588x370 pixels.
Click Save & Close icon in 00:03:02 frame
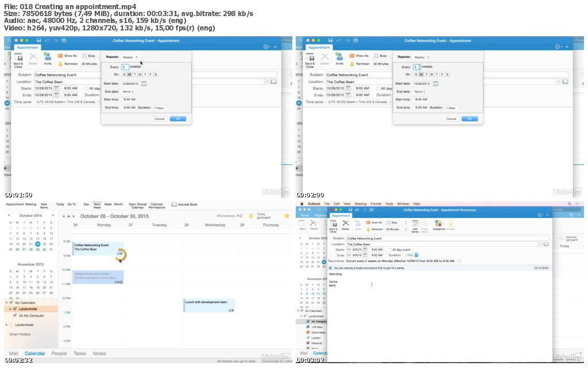334,224
